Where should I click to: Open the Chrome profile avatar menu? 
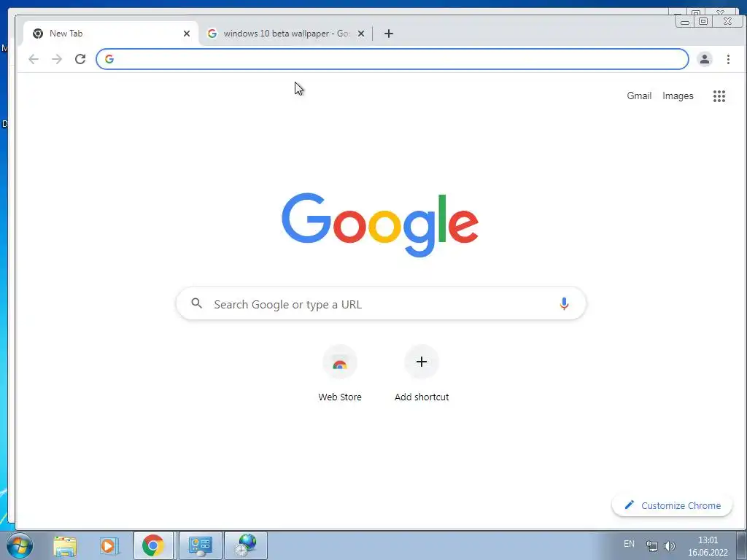pyautogui.click(x=704, y=59)
